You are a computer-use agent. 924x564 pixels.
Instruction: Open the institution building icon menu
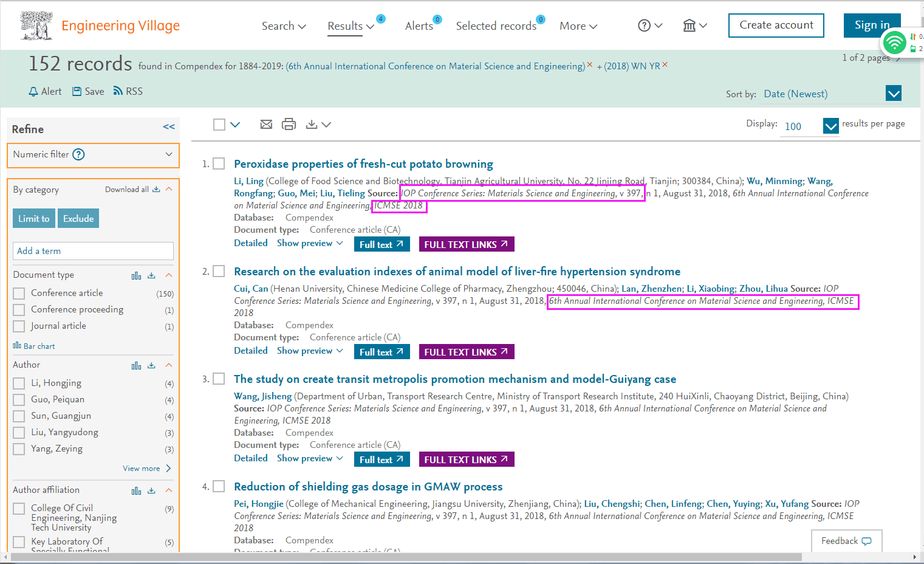point(689,26)
